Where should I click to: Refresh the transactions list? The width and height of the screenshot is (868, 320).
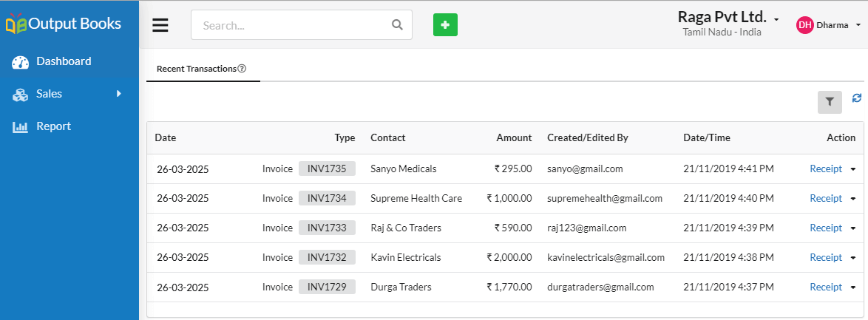point(857,98)
